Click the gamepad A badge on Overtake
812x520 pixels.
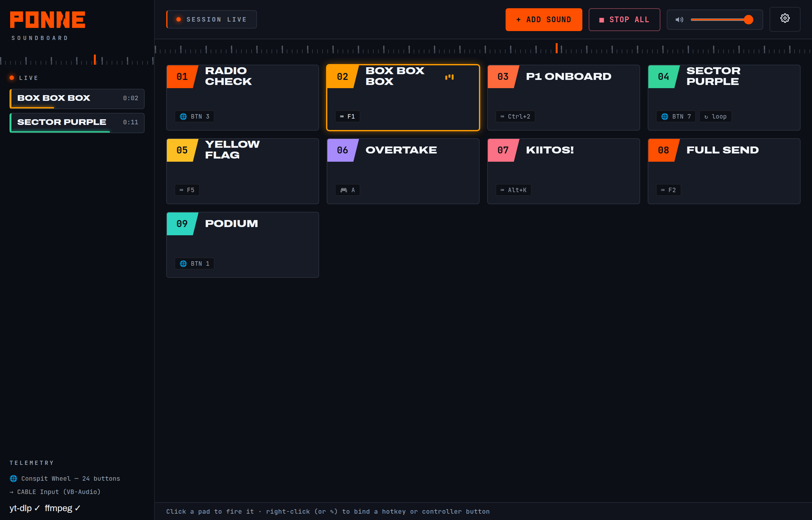pos(347,190)
